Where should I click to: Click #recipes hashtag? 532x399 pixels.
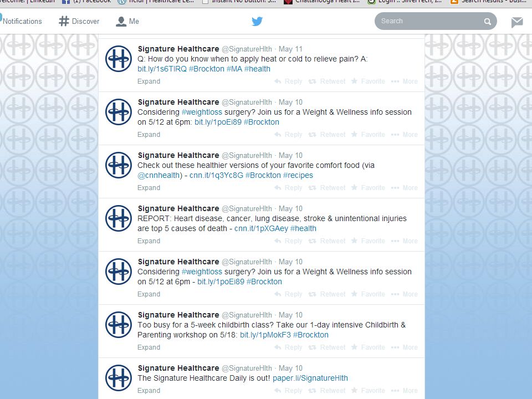click(298, 176)
